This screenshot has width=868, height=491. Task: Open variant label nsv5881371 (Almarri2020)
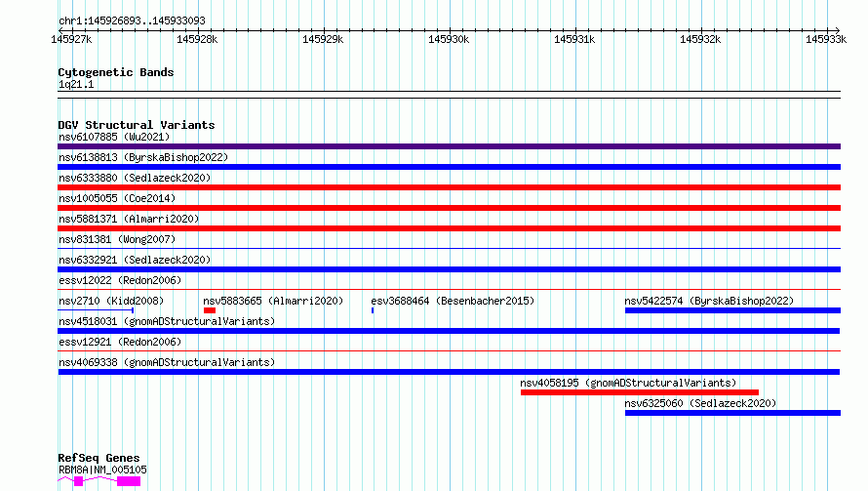(129, 219)
